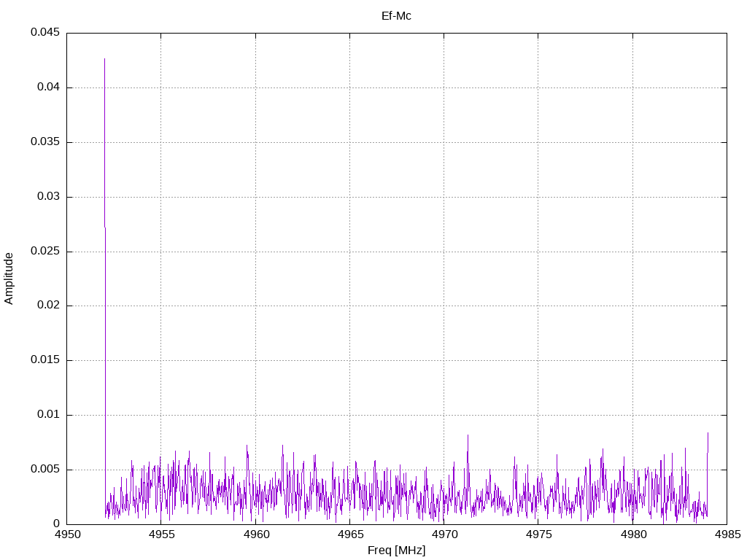The height and width of the screenshot is (560, 747).
Task: Select the Amplitude y-axis label
Action: pyautogui.click(x=9, y=279)
